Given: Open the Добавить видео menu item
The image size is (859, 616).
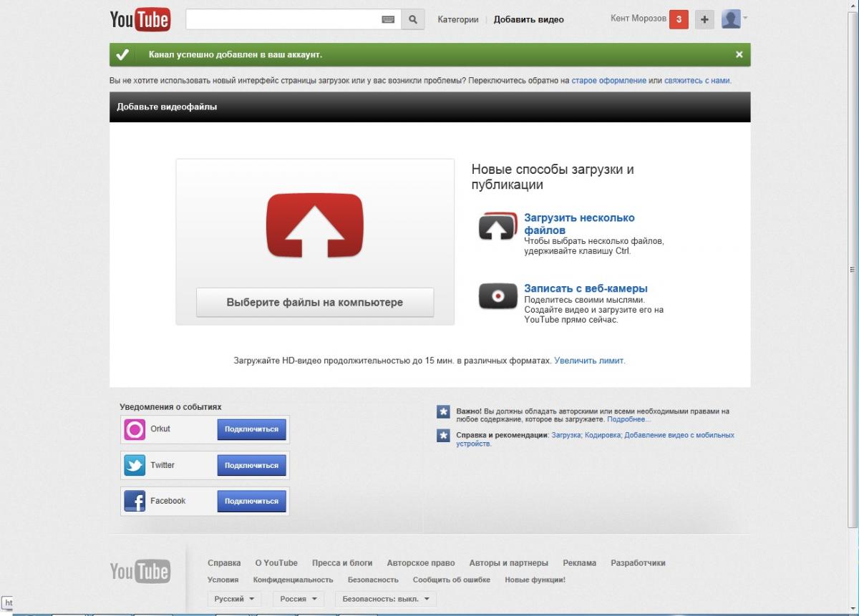Looking at the screenshot, I should coord(529,20).
